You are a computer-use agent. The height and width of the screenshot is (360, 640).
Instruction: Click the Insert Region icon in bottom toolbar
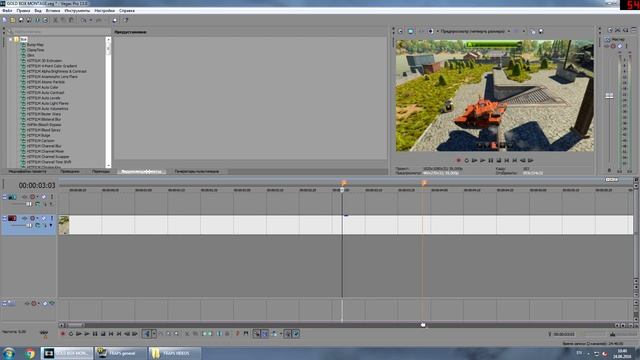pos(246,334)
